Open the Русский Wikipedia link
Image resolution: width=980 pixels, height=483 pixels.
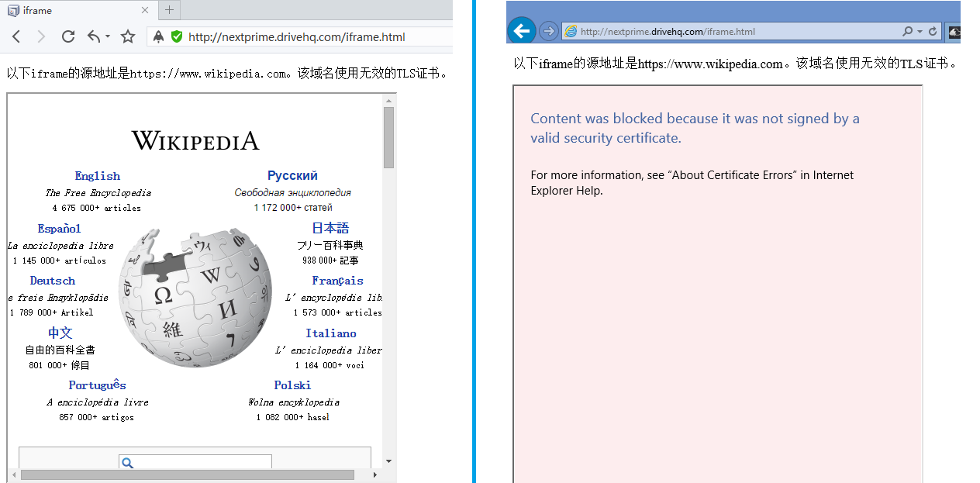(292, 176)
